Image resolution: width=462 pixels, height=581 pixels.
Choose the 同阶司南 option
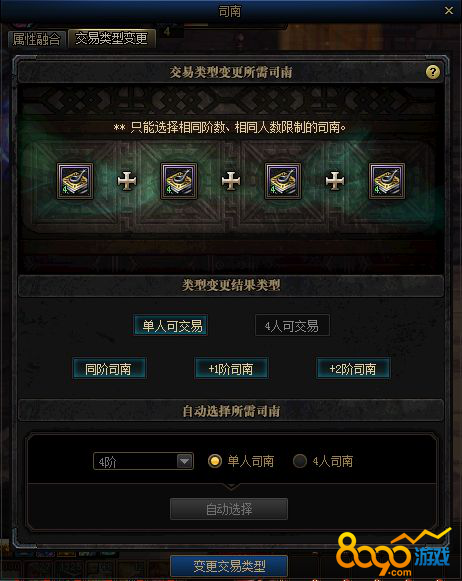pyautogui.click(x=109, y=368)
